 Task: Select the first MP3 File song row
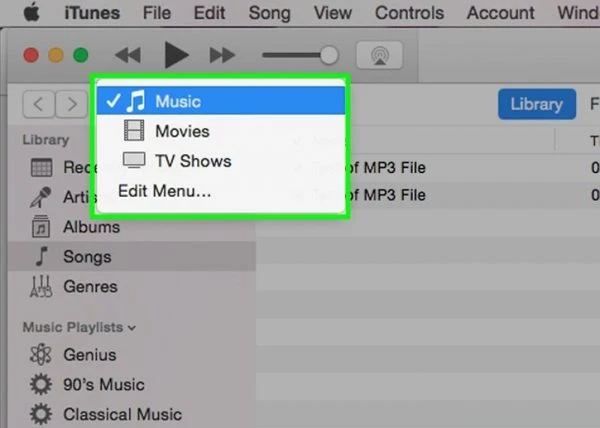pyautogui.click(x=428, y=168)
